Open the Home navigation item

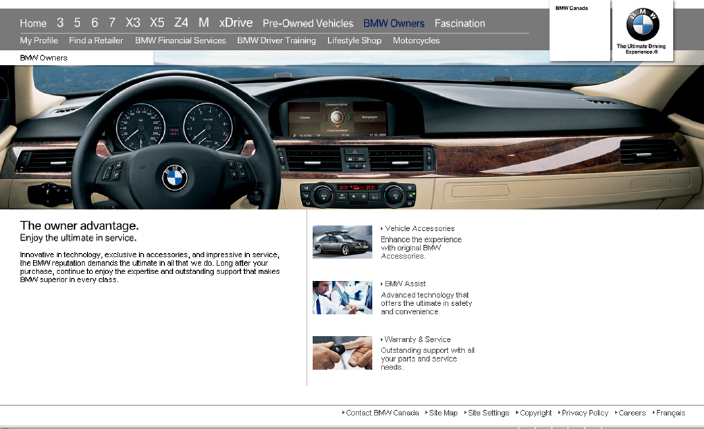click(x=33, y=23)
